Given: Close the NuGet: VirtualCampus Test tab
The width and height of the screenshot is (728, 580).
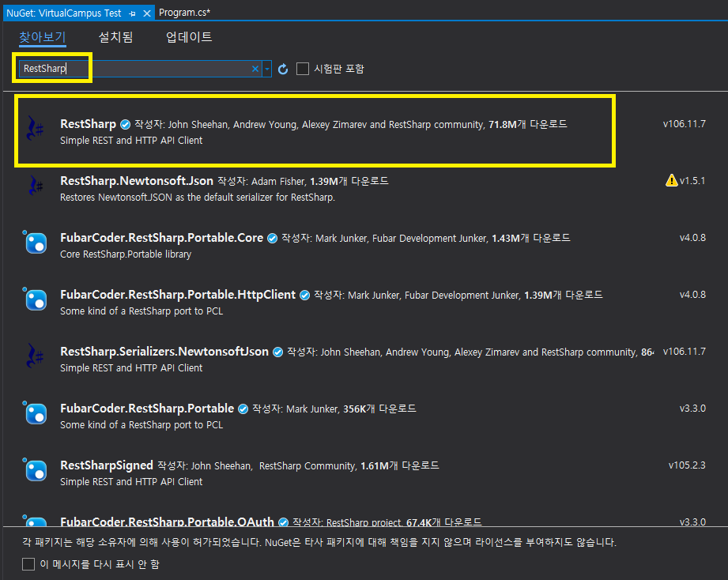Looking at the screenshot, I should point(147,13).
